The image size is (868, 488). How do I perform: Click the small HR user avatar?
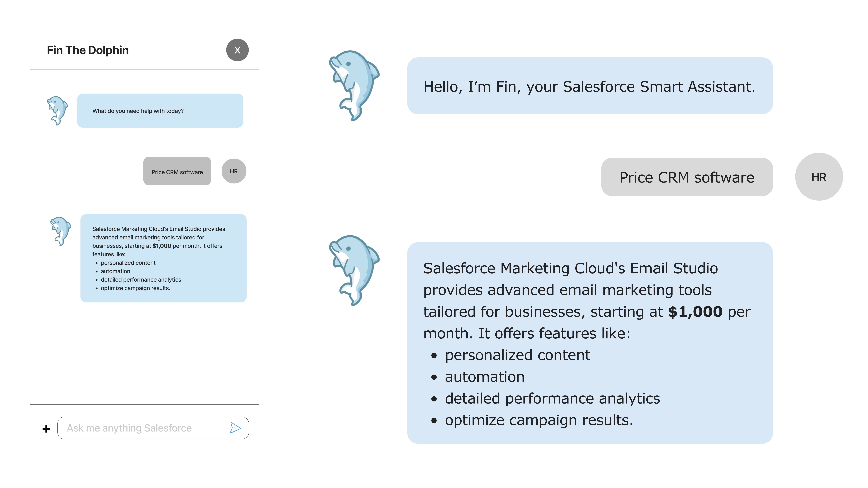[x=234, y=171]
